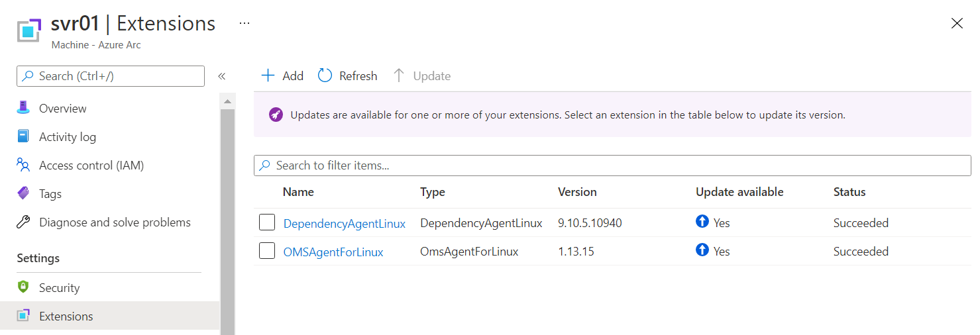
Task: Tick the OMSAgentForLinux row checkbox
Action: 267,252
